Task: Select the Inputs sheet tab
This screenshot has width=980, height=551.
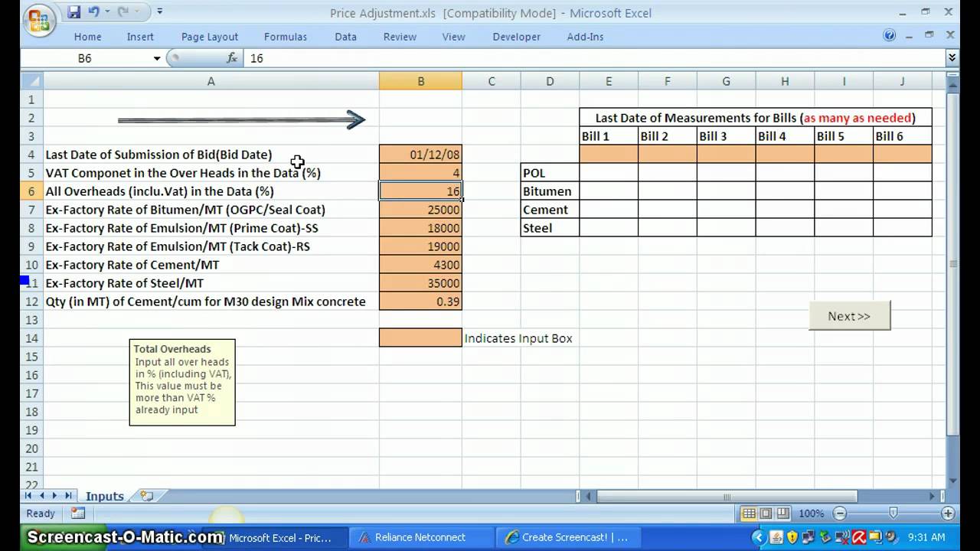Action: [x=104, y=496]
